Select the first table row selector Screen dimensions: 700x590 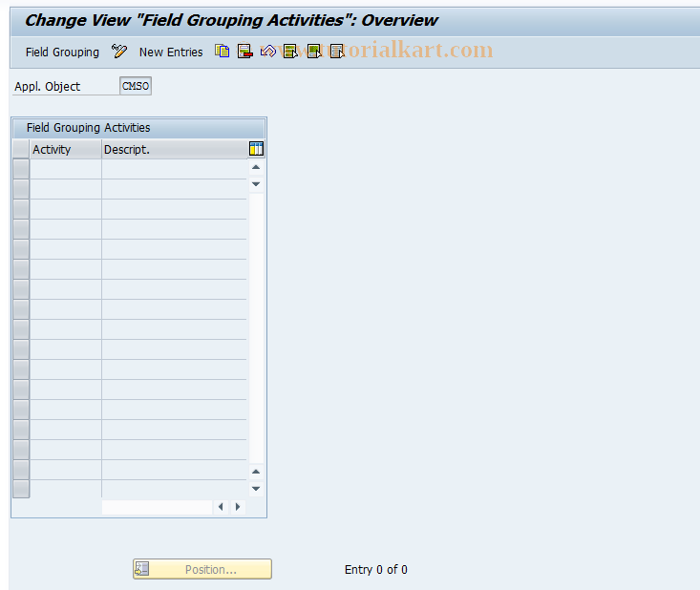click(x=21, y=170)
